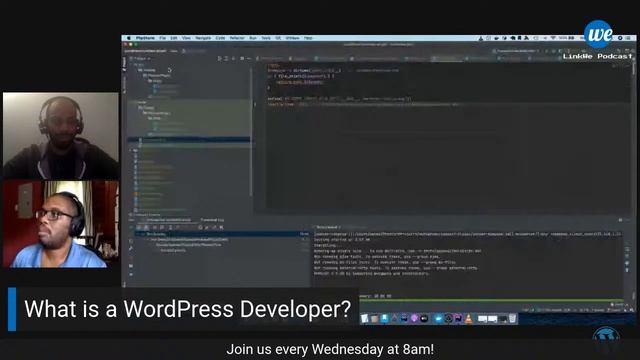Click the Debug icon in top toolbar
Screen dimensions: 640x360
point(552,51)
